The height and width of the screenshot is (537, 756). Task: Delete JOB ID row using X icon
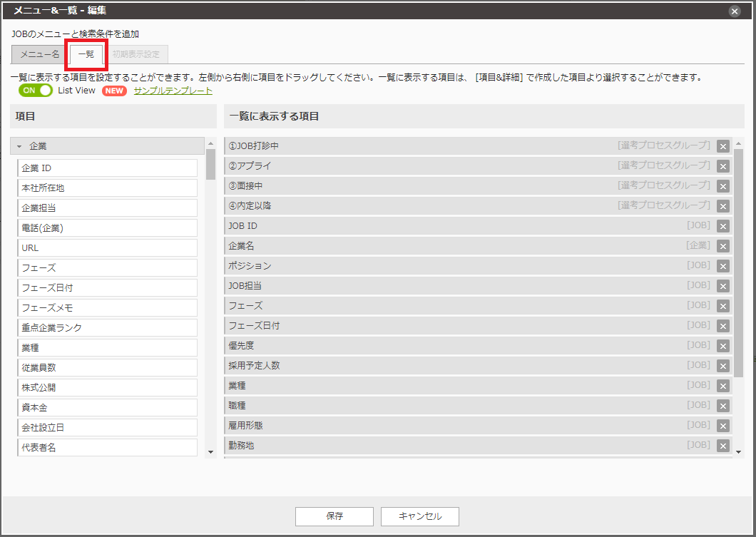[x=722, y=226]
